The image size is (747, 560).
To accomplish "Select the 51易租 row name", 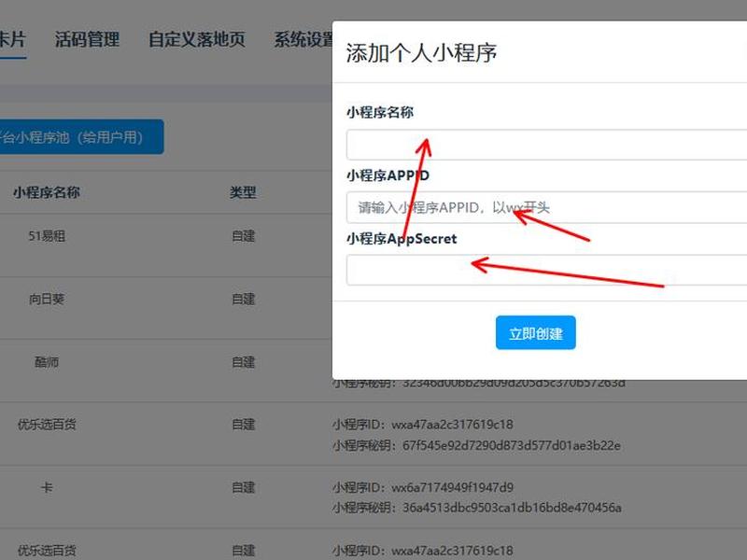I will [x=47, y=236].
